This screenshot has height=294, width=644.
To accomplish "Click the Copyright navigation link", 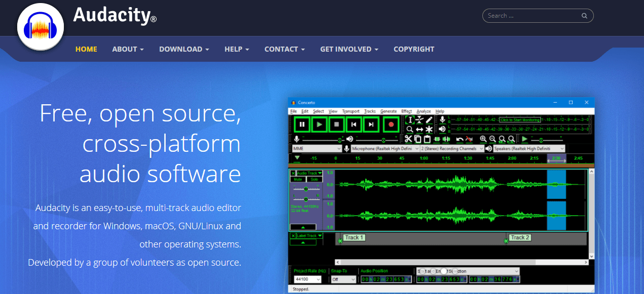I will click(414, 49).
